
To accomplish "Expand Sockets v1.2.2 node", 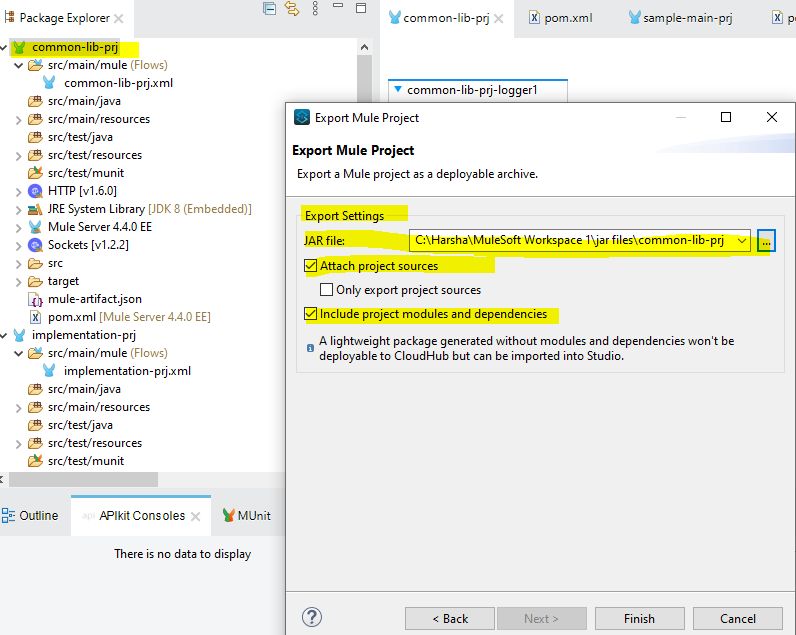I will tap(19, 246).
